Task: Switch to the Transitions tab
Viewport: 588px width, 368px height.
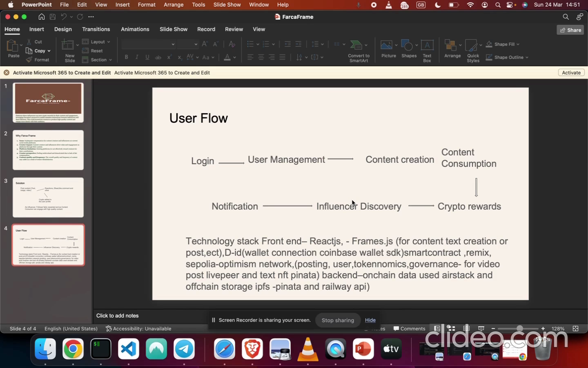Action: click(x=96, y=29)
